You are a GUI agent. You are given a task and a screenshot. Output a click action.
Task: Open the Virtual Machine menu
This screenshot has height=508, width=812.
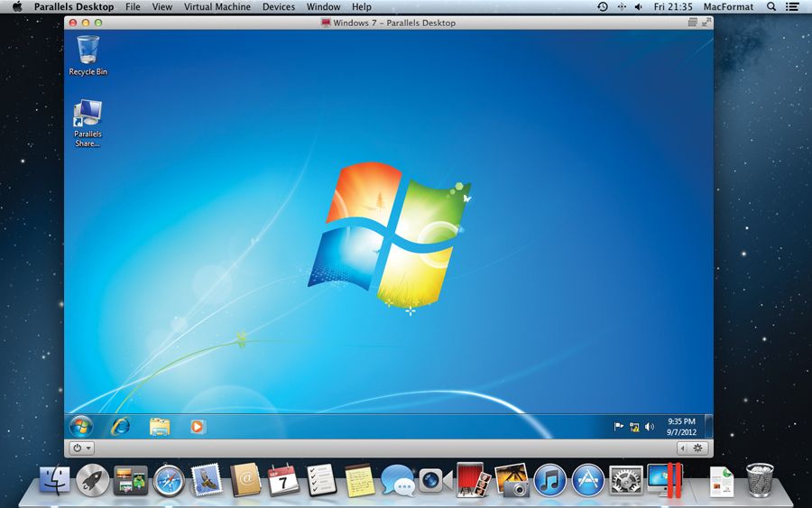coord(217,6)
